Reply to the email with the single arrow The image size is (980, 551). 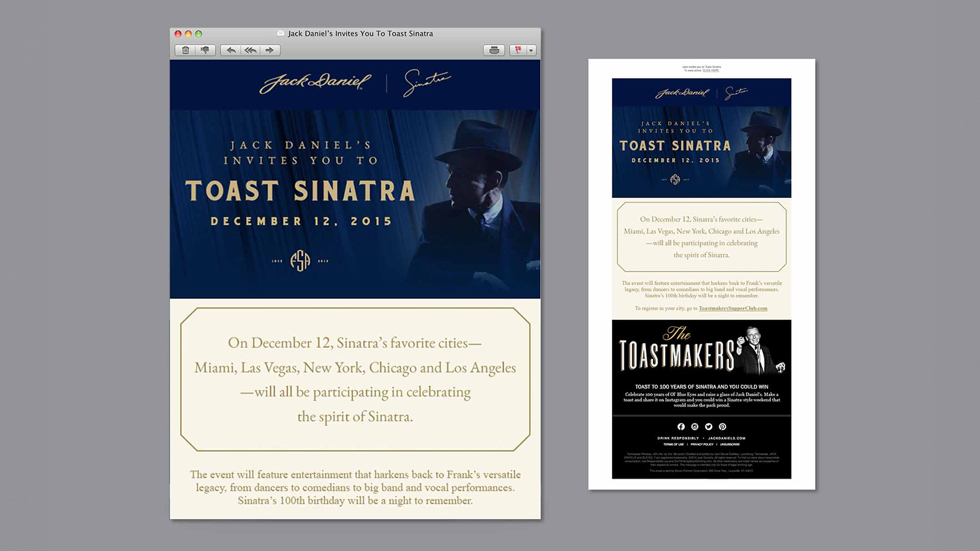(231, 50)
